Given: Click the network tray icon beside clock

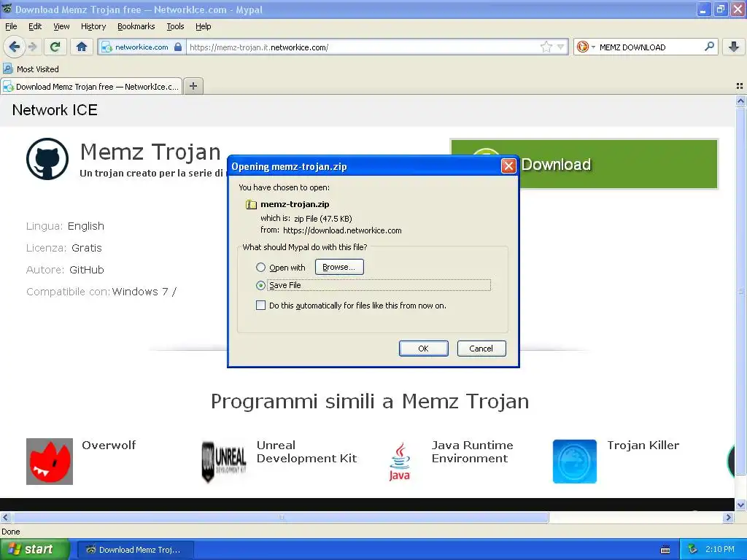Looking at the screenshot, I should point(692,550).
